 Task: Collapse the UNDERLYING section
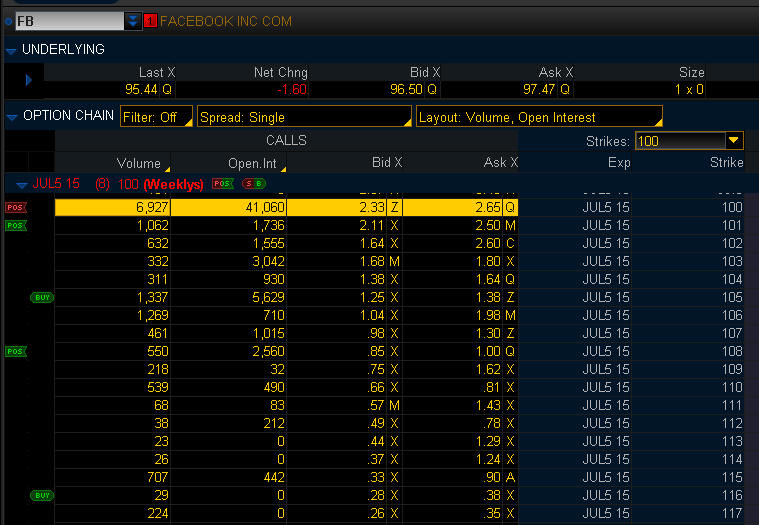coord(11,49)
